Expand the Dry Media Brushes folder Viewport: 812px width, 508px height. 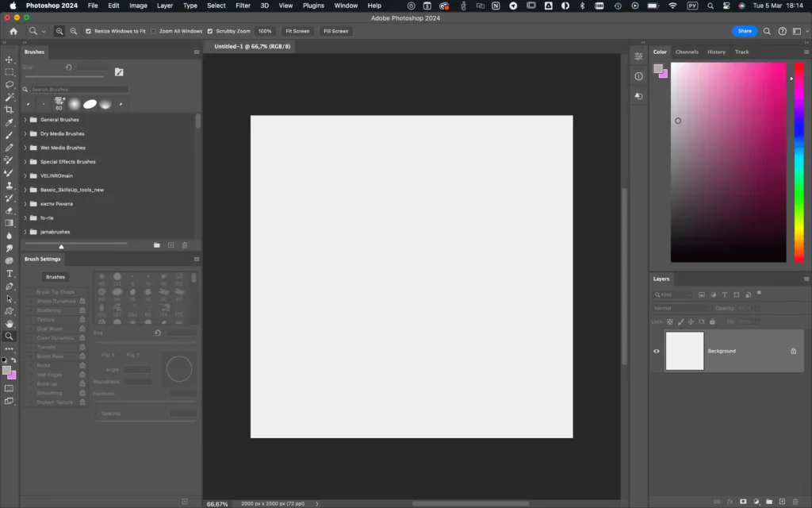(25, 133)
